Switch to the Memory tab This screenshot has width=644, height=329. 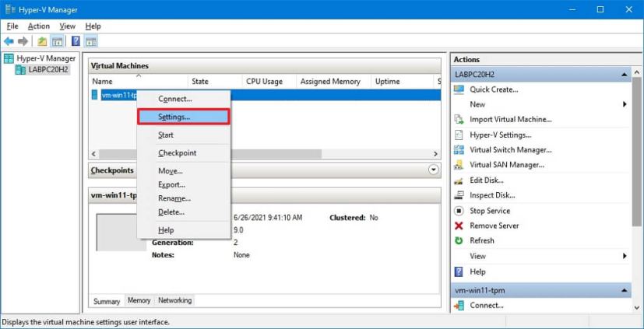click(139, 300)
